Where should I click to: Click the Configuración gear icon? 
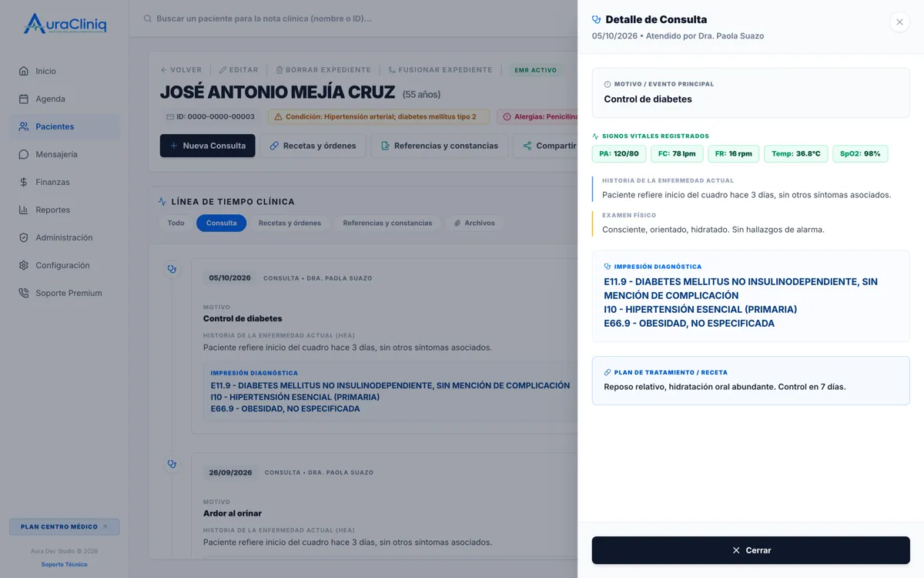coord(24,265)
